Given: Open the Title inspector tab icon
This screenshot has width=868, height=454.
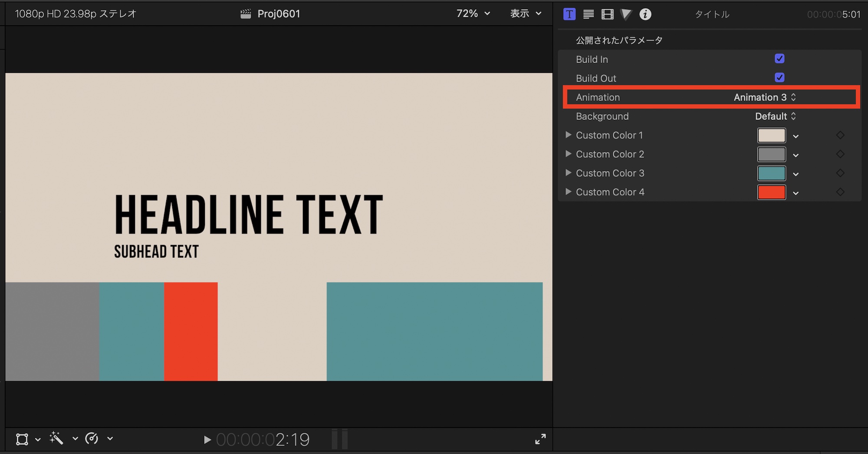Looking at the screenshot, I should pyautogui.click(x=569, y=14).
